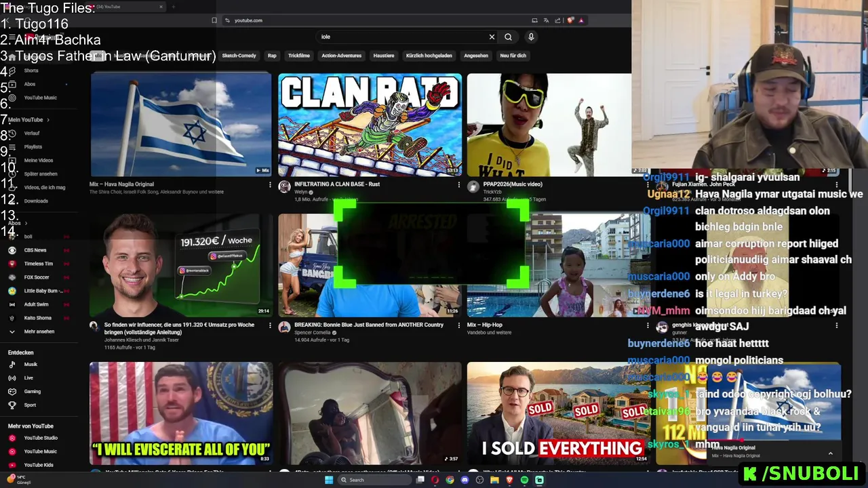The width and height of the screenshot is (868, 488).
Task: Select the Haustiere filter chip
Action: tap(384, 56)
